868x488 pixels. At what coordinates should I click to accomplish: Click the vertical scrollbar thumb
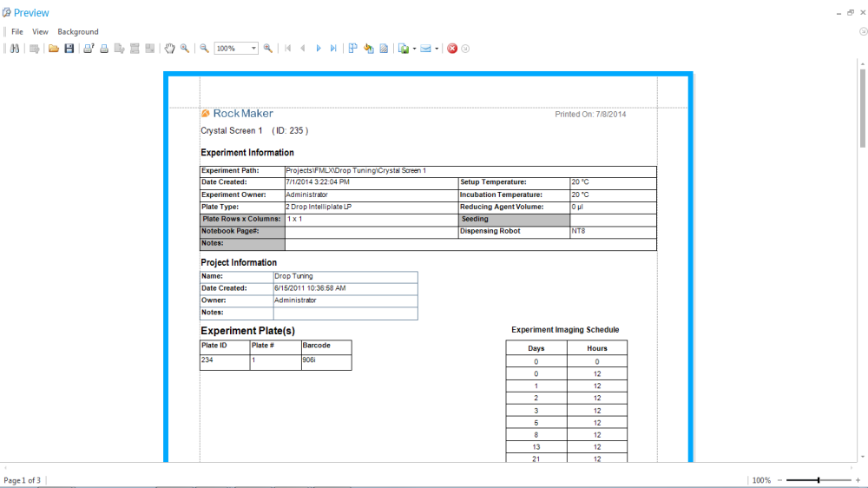(863, 108)
